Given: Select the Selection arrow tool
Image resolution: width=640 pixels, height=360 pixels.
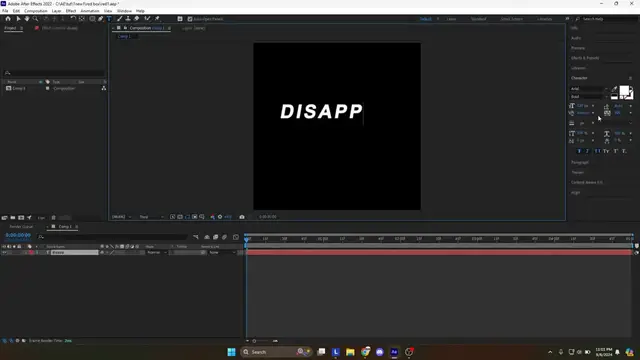Looking at the screenshot, I should [x=18, y=19].
